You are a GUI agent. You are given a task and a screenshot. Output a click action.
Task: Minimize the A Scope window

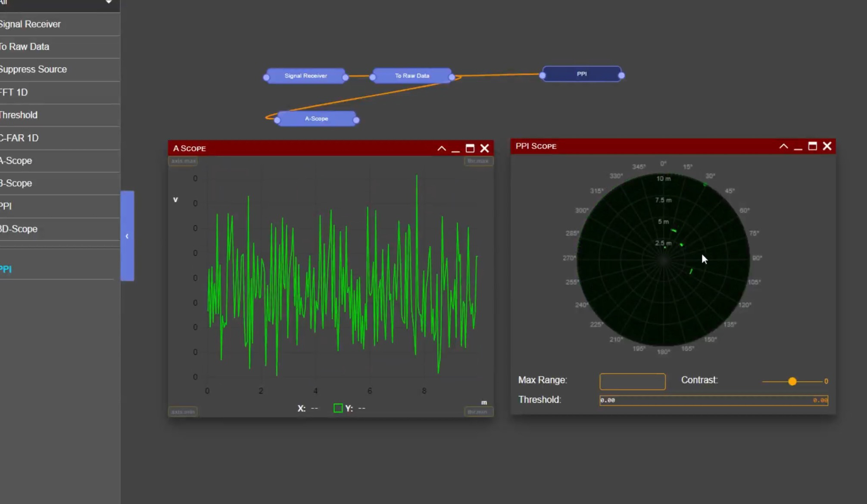click(455, 149)
